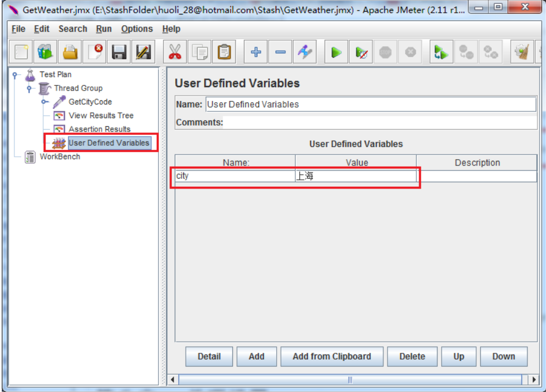546x392 pixels.
Task: Click the Toggle element toolbar icon
Action: (304, 52)
